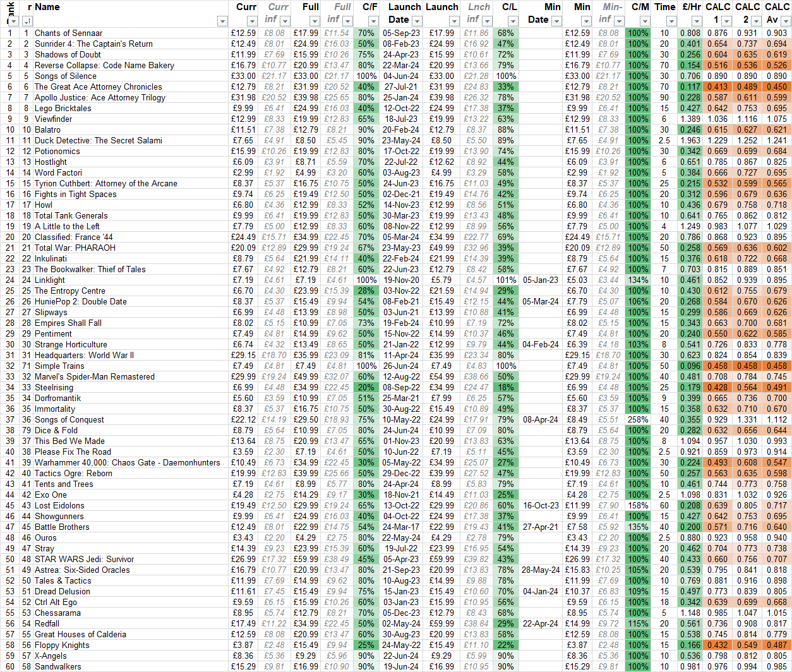Select 'Marvel's Spider-Man Remastered' cell
Screen dimensions: 792x672
(131, 376)
